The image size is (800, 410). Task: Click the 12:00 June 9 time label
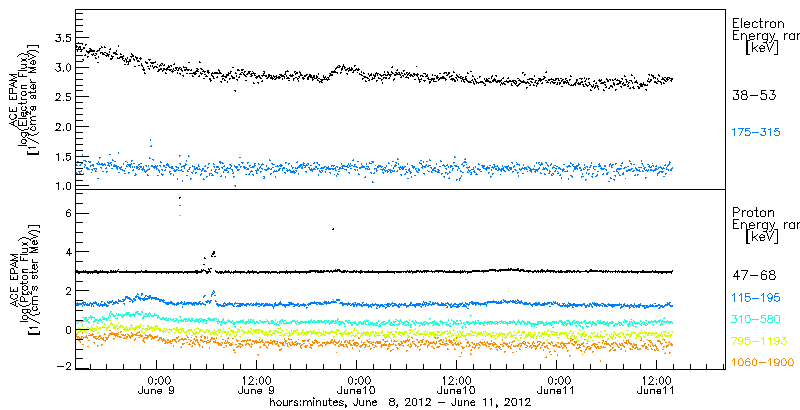[258, 385]
